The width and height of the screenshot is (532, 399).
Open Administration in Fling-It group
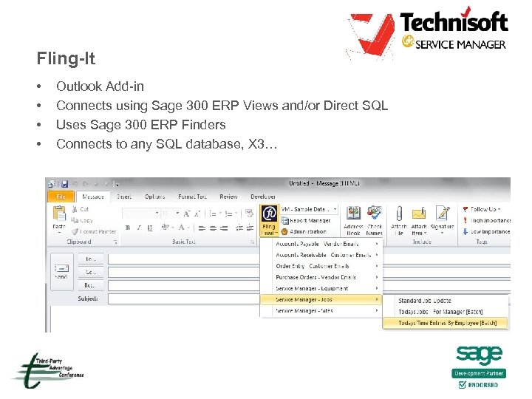pos(304,232)
